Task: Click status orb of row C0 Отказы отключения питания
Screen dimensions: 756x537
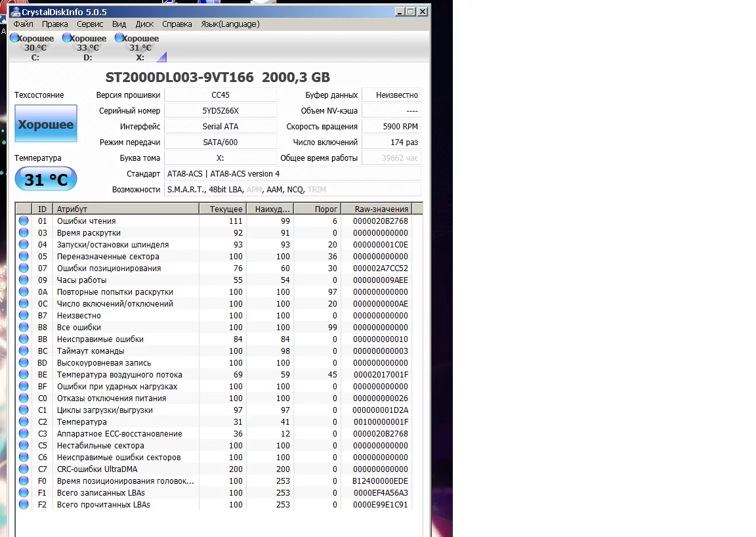Action: 24,398
